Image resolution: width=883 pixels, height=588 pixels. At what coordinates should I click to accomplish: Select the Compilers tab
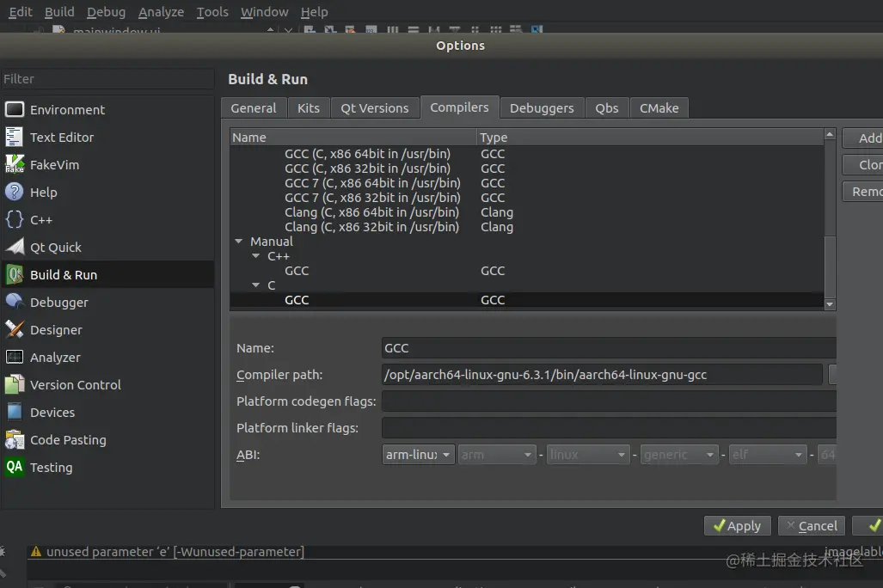click(x=459, y=107)
